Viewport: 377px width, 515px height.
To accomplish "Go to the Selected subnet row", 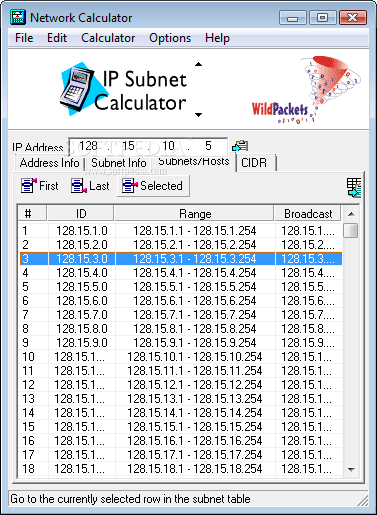I will pyautogui.click(x=153, y=186).
